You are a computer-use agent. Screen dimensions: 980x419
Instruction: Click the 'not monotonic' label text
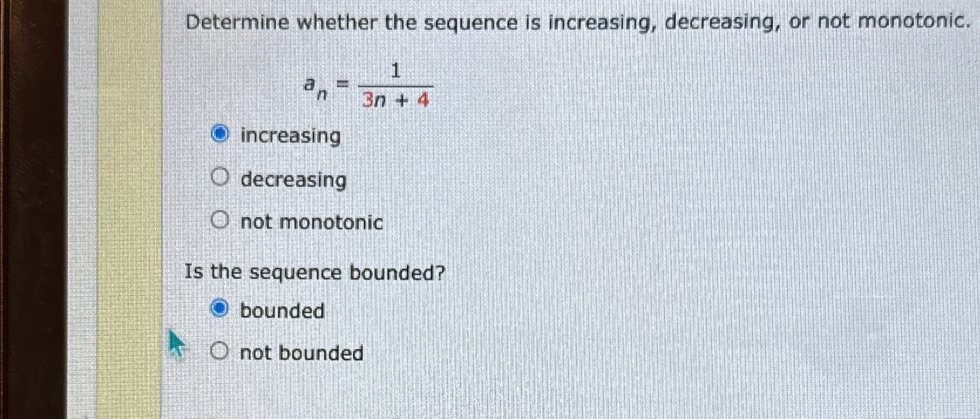(311, 222)
